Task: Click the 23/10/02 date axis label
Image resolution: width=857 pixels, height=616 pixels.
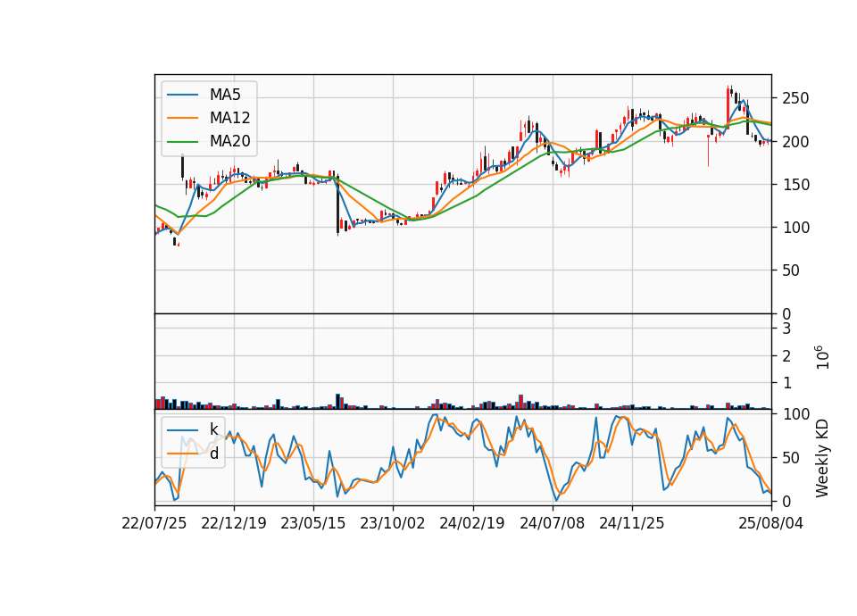Action: pyautogui.click(x=393, y=523)
